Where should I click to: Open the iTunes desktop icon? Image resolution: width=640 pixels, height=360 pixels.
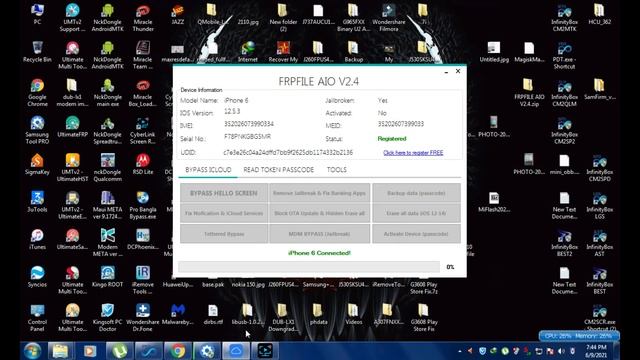37,239
